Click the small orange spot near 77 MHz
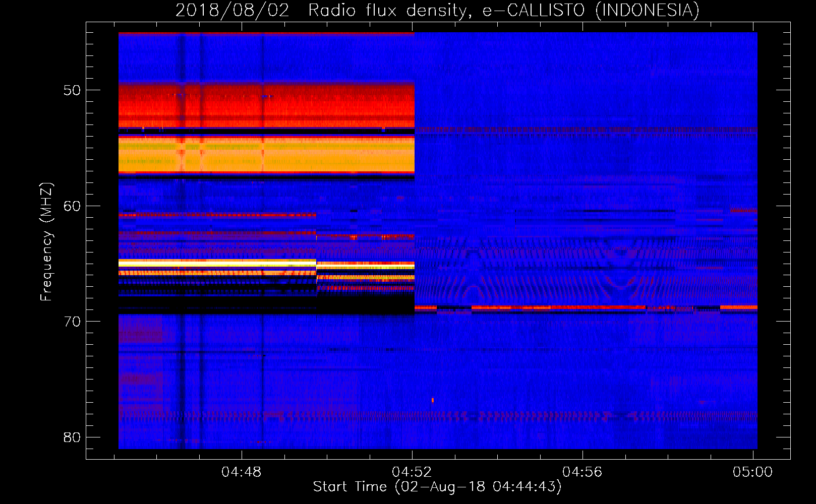Screen dimensions: 816x504 [432, 400]
